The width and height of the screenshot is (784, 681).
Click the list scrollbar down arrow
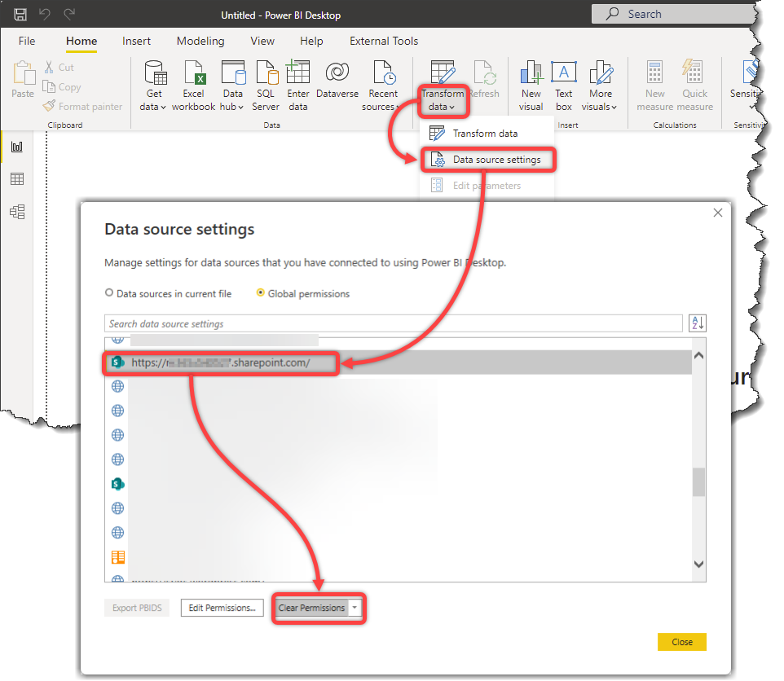pos(699,564)
